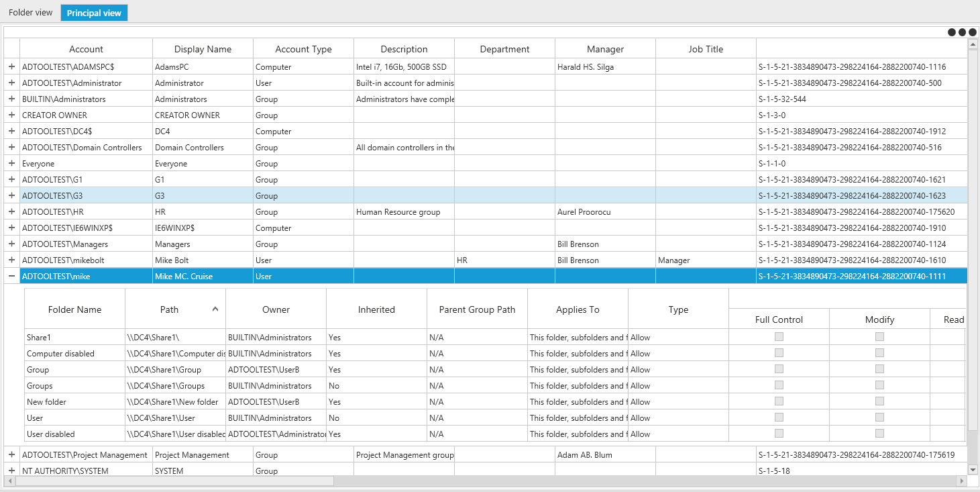Switch to the Folder view tab
980x492 pixels.
tap(30, 13)
